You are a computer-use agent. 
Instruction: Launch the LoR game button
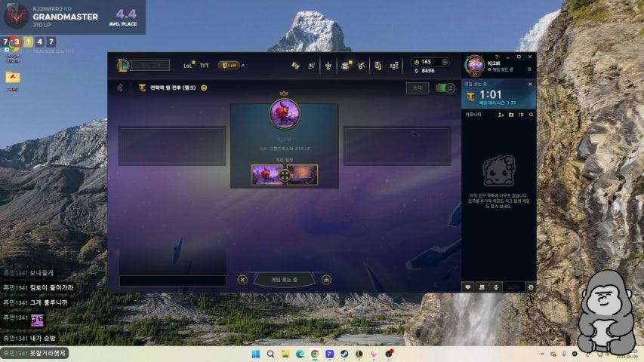coord(230,66)
